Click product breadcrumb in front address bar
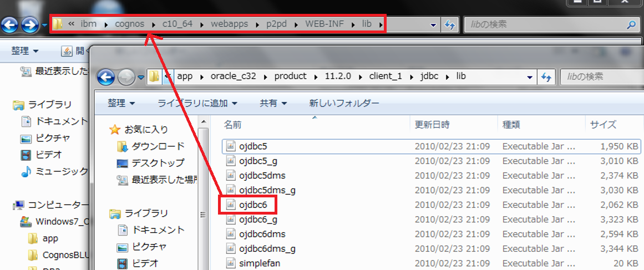The image size is (644, 270). [x=290, y=77]
